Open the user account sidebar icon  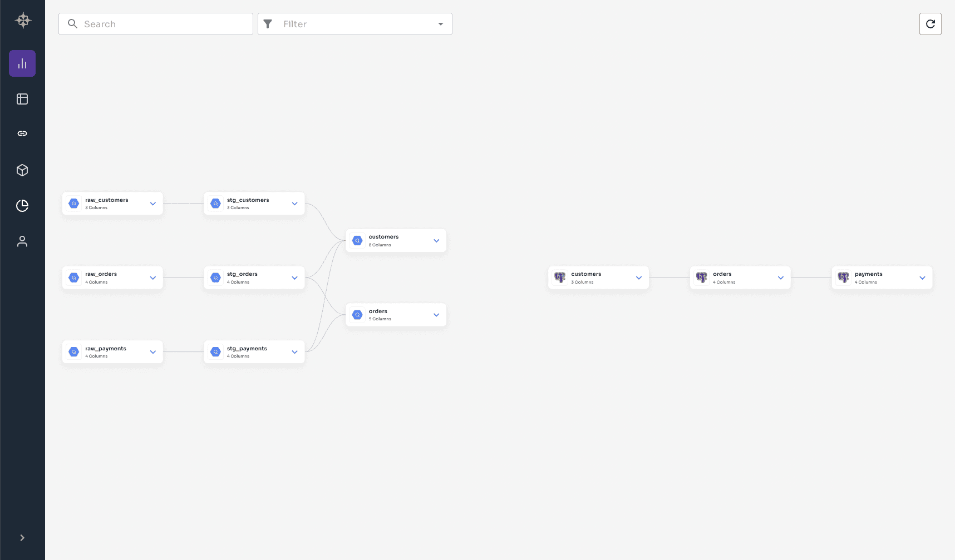(x=22, y=241)
